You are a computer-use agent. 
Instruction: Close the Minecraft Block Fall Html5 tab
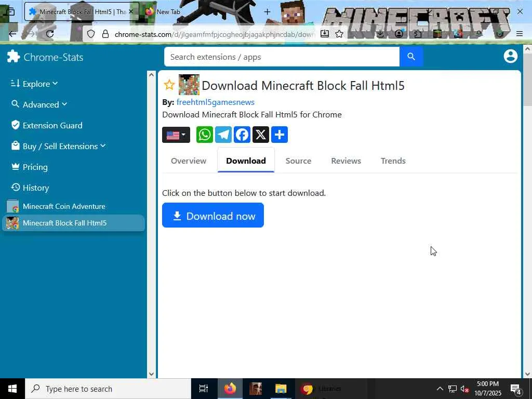131,11
